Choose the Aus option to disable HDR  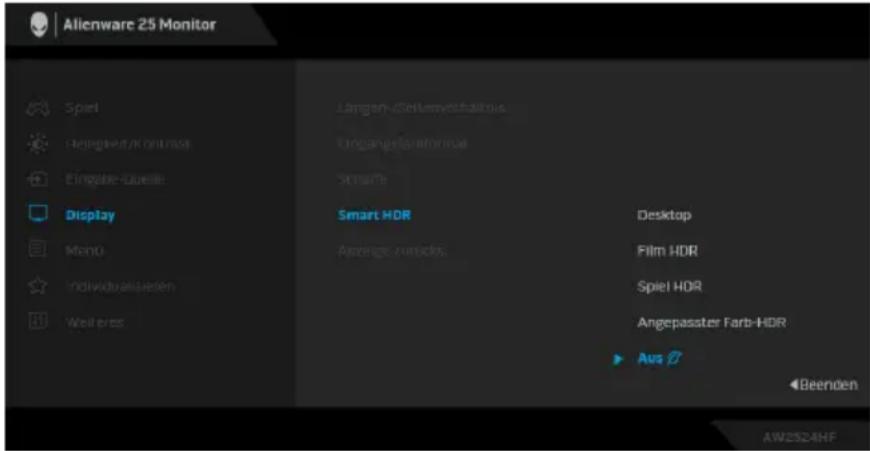point(650,358)
